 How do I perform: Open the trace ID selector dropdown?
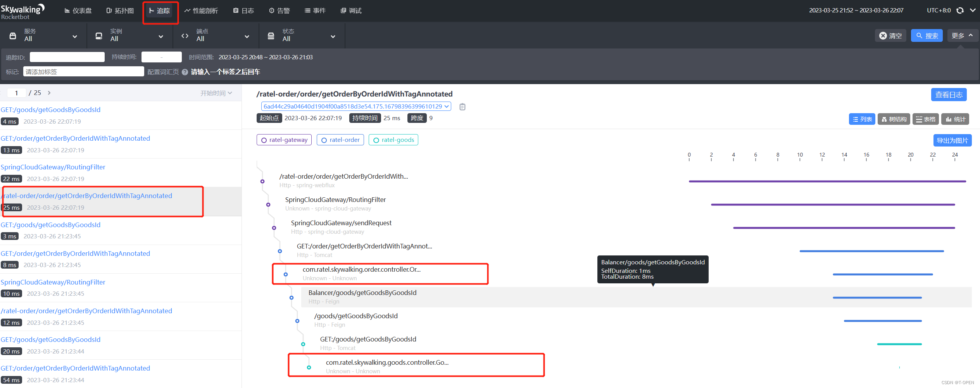tap(356, 106)
